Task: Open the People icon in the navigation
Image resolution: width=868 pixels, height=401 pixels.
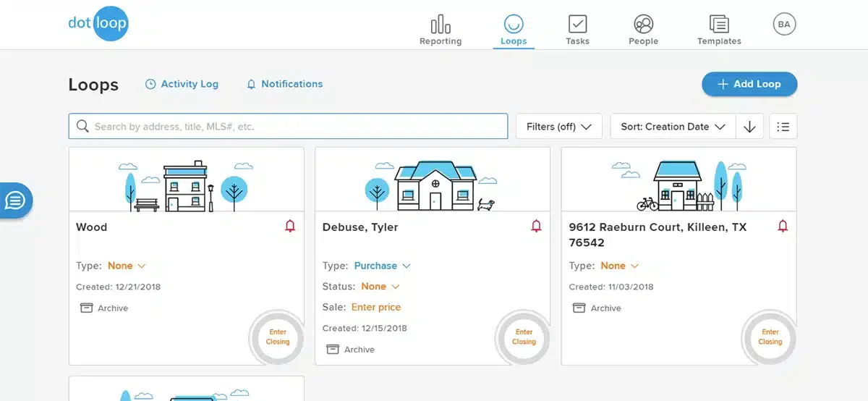Action: click(643, 25)
